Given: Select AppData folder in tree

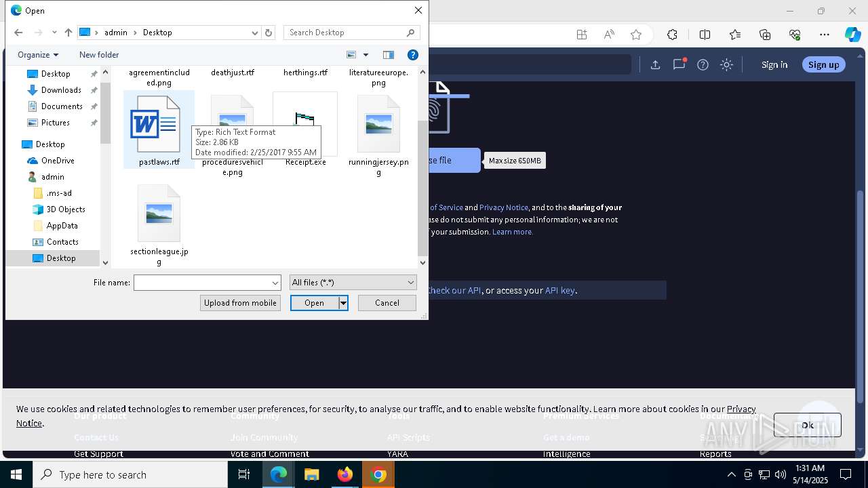Looking at the screenshot, I should point(62,226).
